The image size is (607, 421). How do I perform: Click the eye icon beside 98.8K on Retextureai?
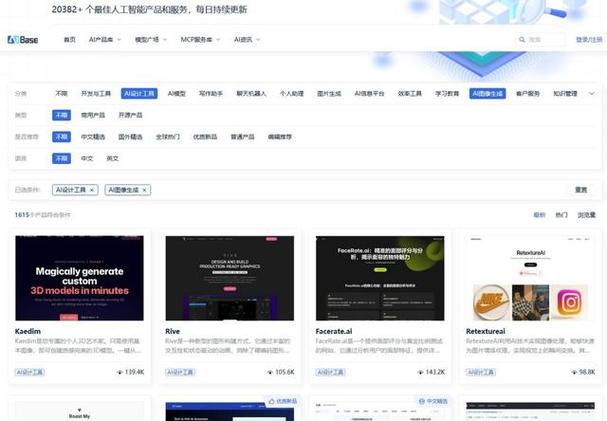(574, 372)
